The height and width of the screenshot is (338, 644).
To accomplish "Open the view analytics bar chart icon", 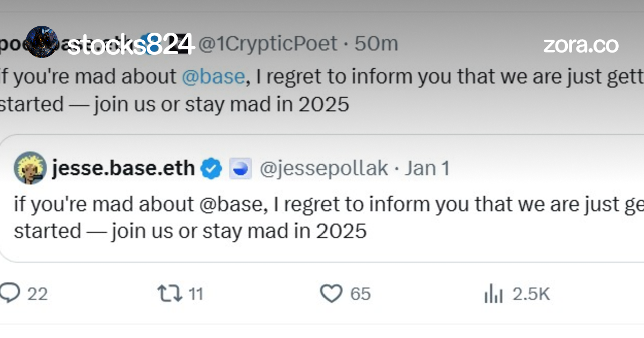I will [x=493, y=294].
